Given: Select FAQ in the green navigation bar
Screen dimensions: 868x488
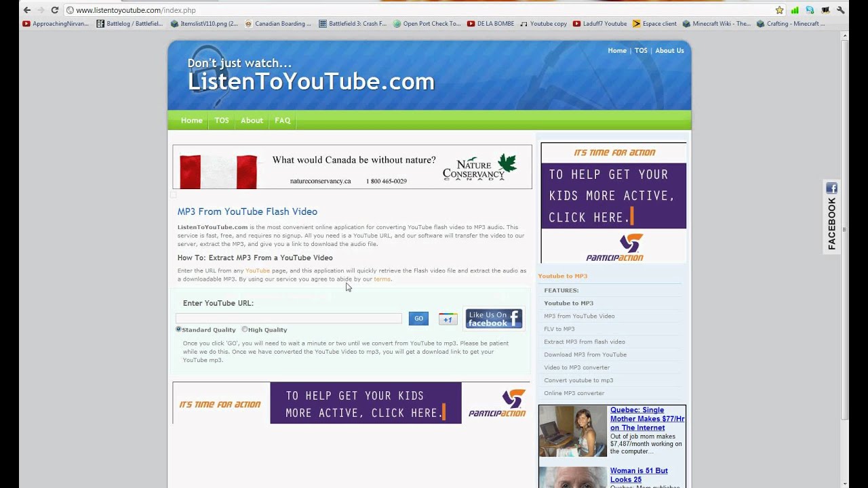Looking at the screenshot, I should 283,121.
